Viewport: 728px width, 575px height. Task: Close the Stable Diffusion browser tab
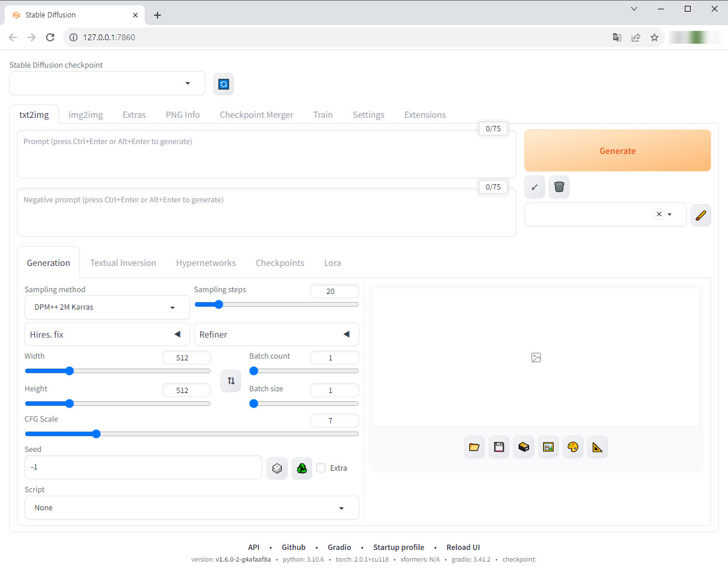click(135, 15)
